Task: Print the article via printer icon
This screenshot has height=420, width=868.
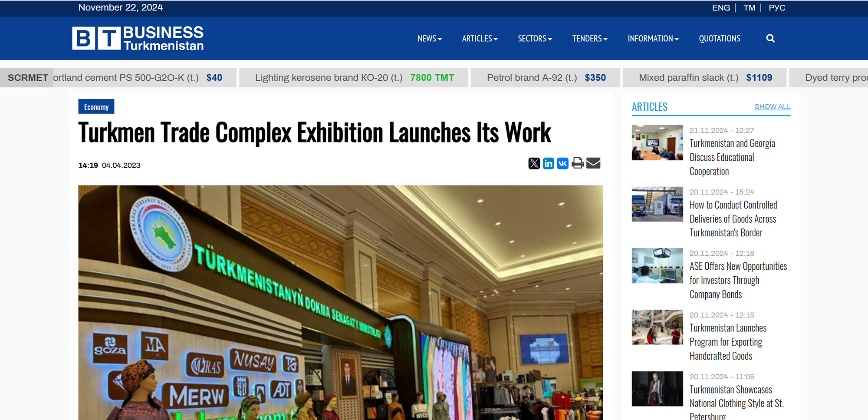Action: click(x=578, y=163)
